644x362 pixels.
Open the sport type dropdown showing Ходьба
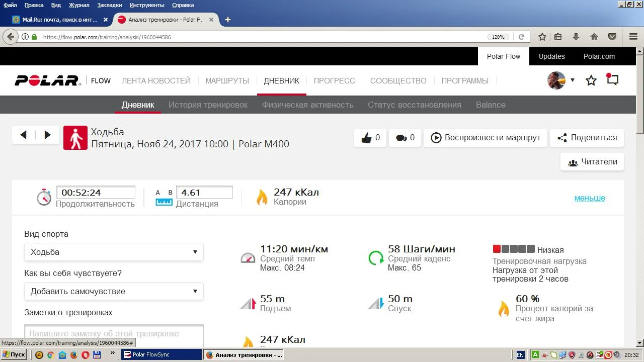click(114, 252)
